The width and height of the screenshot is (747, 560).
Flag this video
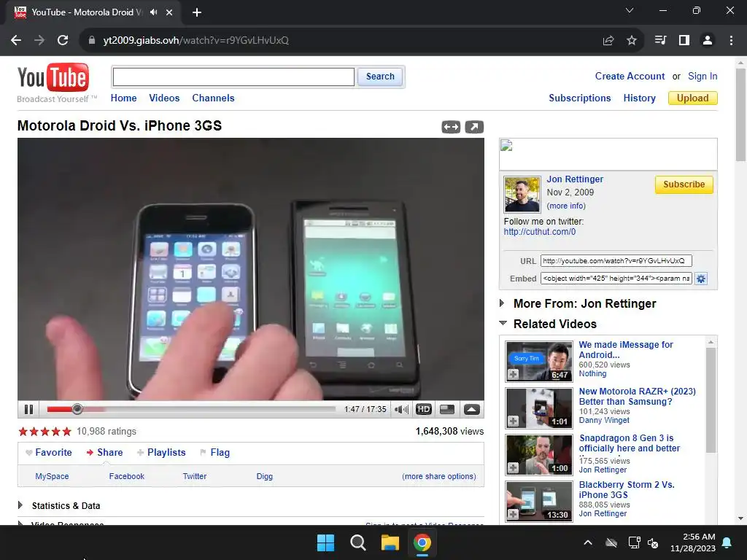(x=220, y=452)
